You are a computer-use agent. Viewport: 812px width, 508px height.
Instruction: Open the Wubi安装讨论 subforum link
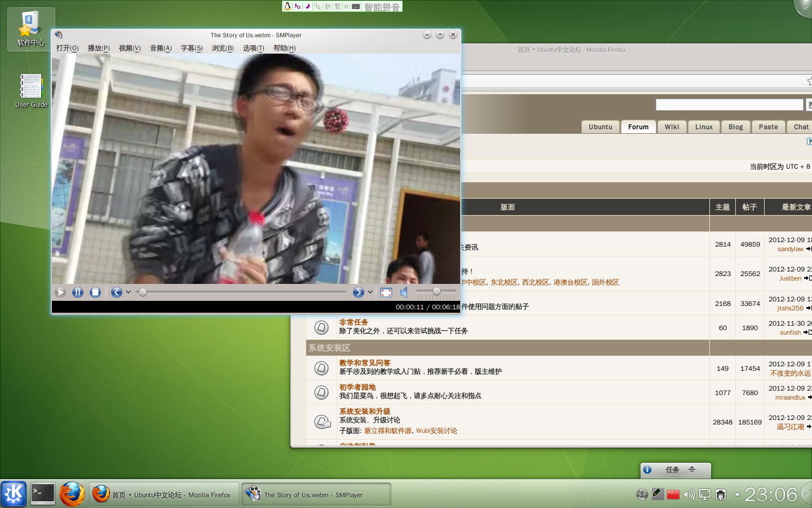[436, 431]
